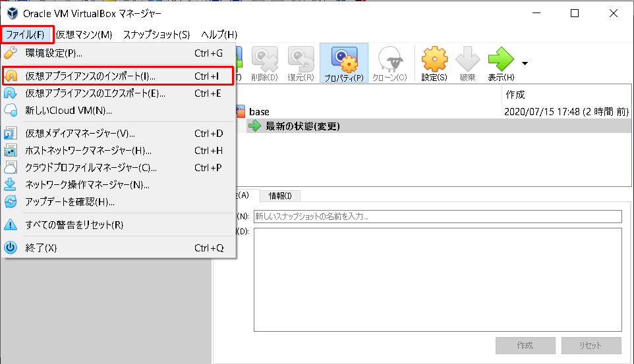This screenshot has height=364, width=634.
Task: Click the network operations download icon
Action: pos(11,184)
